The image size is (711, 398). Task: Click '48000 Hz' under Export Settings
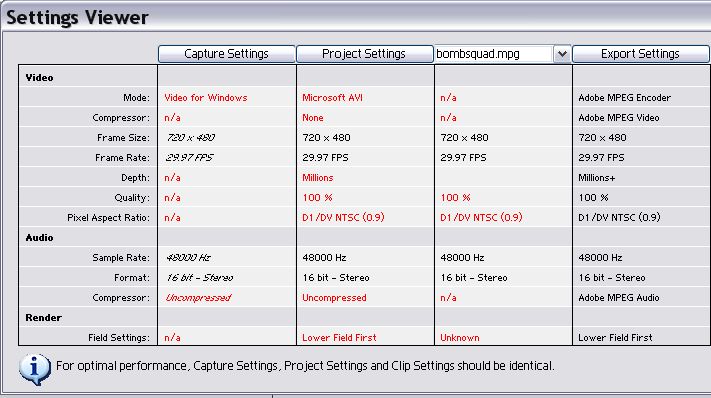point(600,257)
